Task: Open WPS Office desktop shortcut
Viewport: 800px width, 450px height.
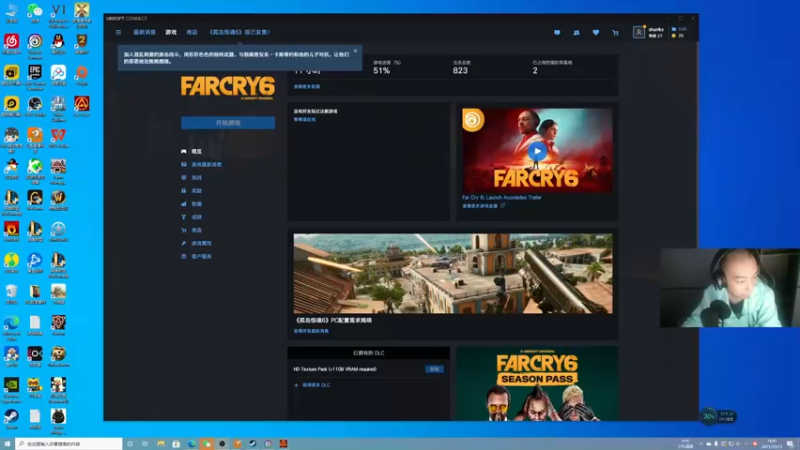Action: [58, 138]
